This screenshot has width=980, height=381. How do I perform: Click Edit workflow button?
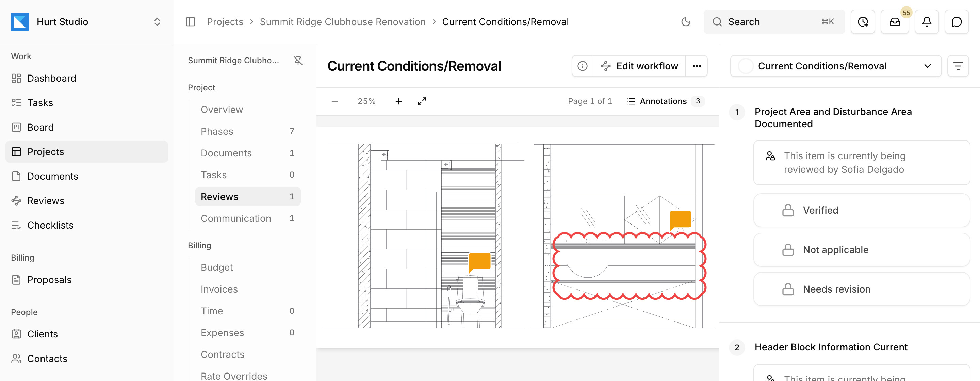[x=639, y=66]
